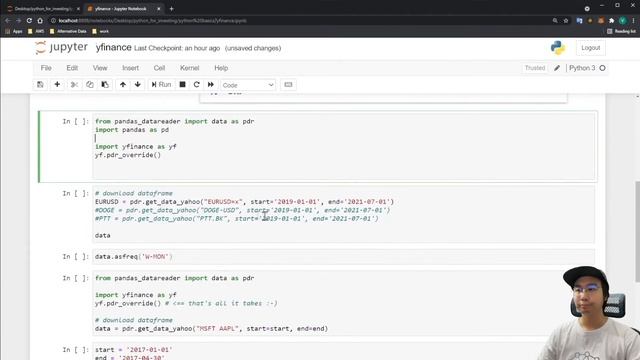Screen dimensions: 640x360
Task: Click the commented #DOGE code line
Action: click(x=242, y=210)
